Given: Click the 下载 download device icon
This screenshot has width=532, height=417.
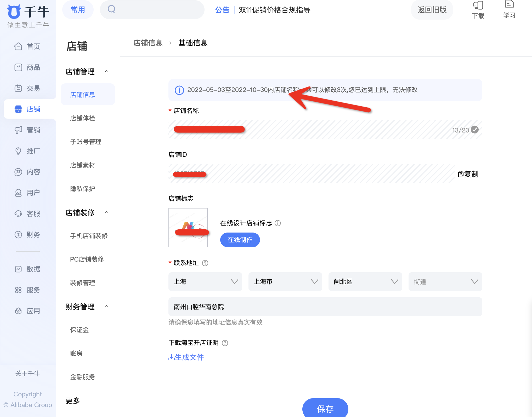Looking at the screenshot, I should (x=478, y=5).
